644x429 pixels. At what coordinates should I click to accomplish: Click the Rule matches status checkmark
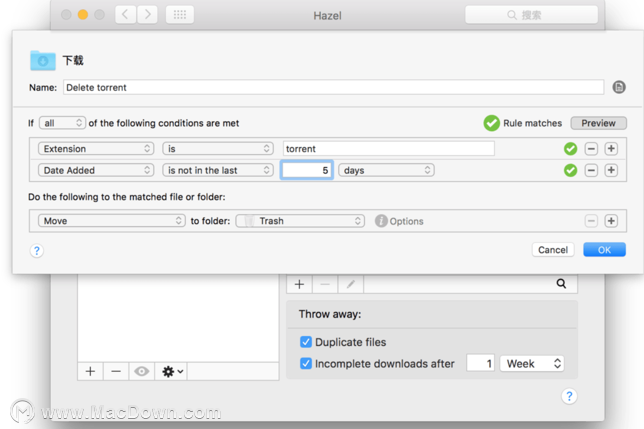coord(491,123)
